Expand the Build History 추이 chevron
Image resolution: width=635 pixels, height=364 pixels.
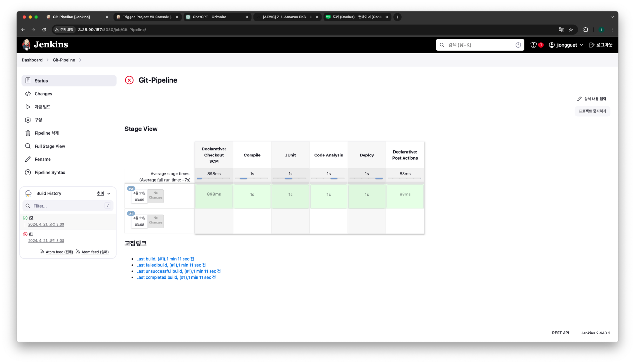coord(109,194)
